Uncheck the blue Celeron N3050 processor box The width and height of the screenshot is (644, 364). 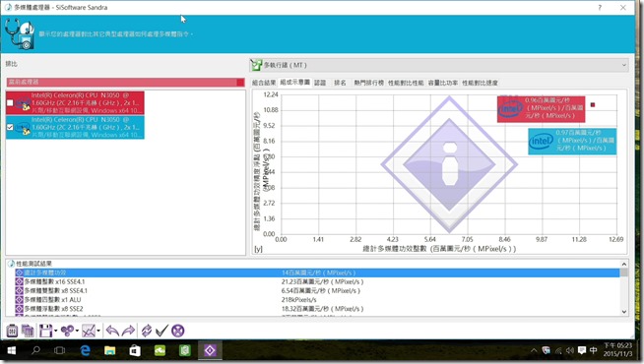tap(10, 127)
